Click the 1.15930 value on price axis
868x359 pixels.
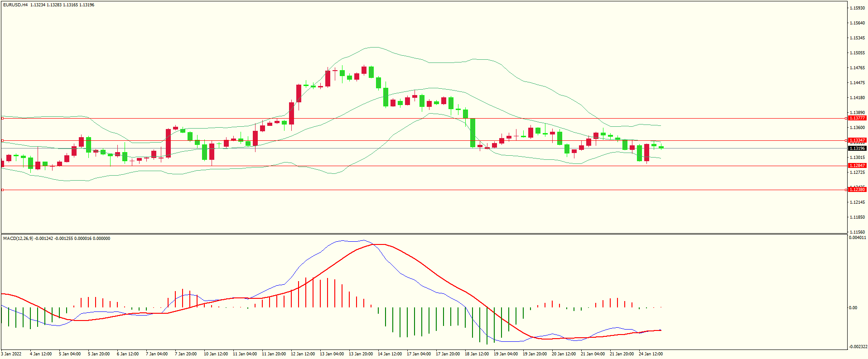[x=857, y=8]
